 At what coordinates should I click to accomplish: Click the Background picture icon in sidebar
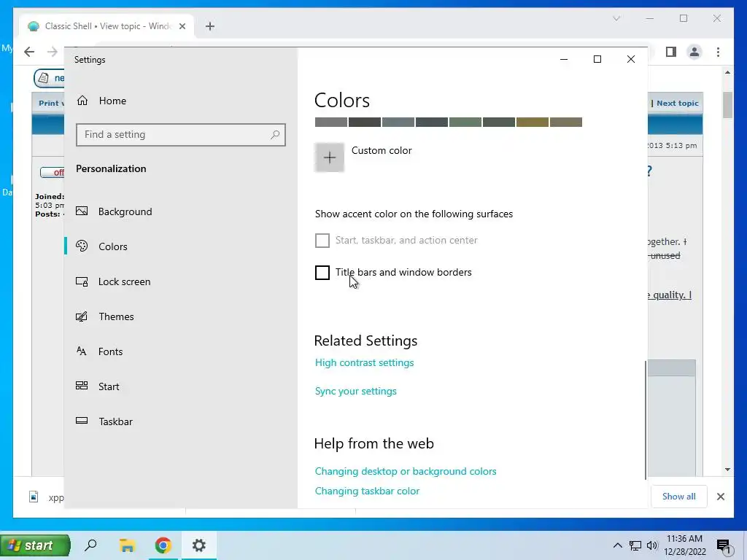pyautogui.click(x=82, y=211)
